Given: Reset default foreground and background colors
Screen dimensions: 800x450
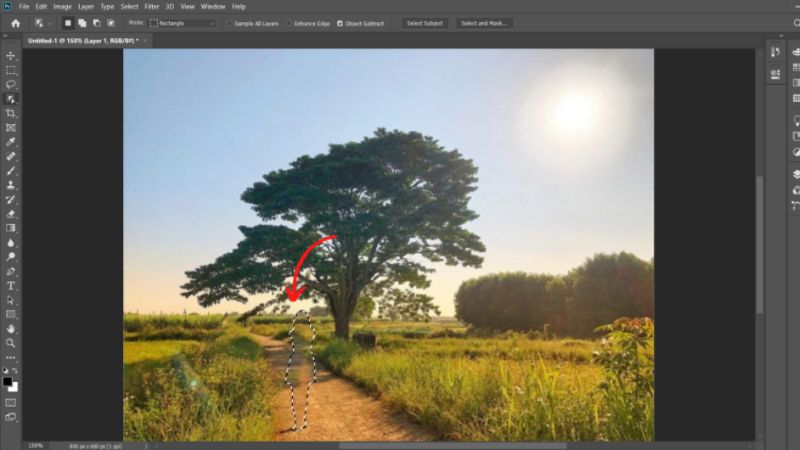Looking at the screenshot, I should pyautogui.click(x=6, y=370).
